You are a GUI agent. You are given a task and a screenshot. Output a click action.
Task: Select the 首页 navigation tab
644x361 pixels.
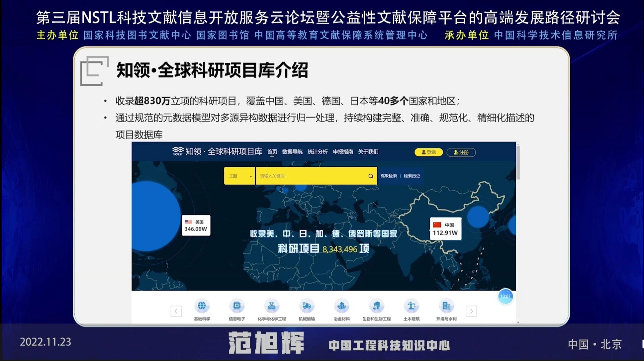[x=272, y=152]
